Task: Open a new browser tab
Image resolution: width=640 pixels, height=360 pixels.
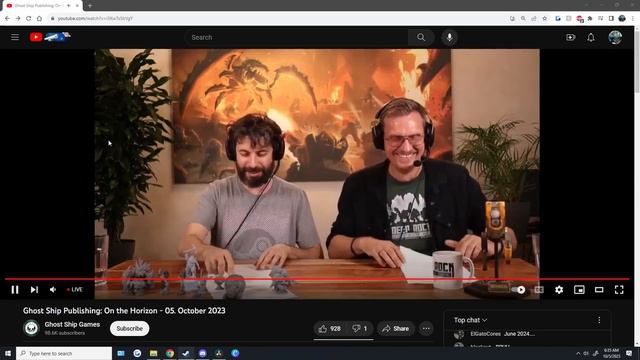Action: click(x=90, y=6)
